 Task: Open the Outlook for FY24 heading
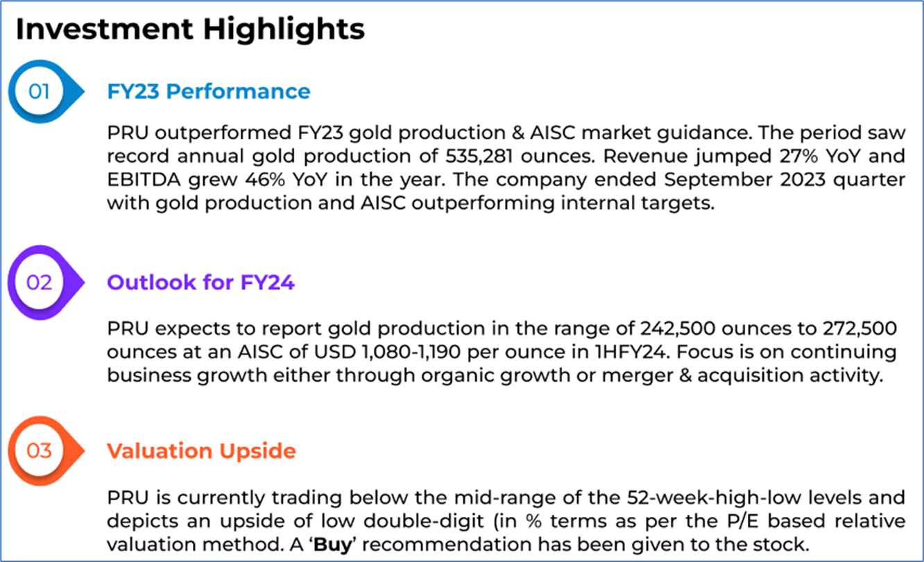click(x=201, y=282)
